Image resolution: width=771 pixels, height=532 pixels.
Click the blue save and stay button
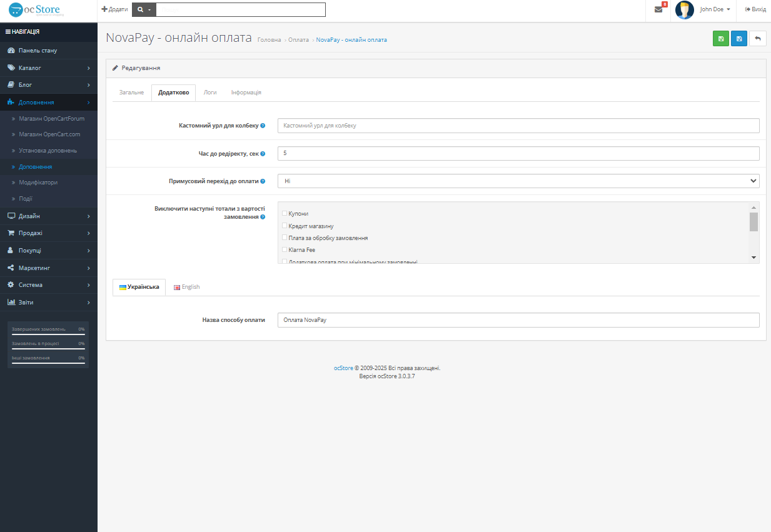739,39
